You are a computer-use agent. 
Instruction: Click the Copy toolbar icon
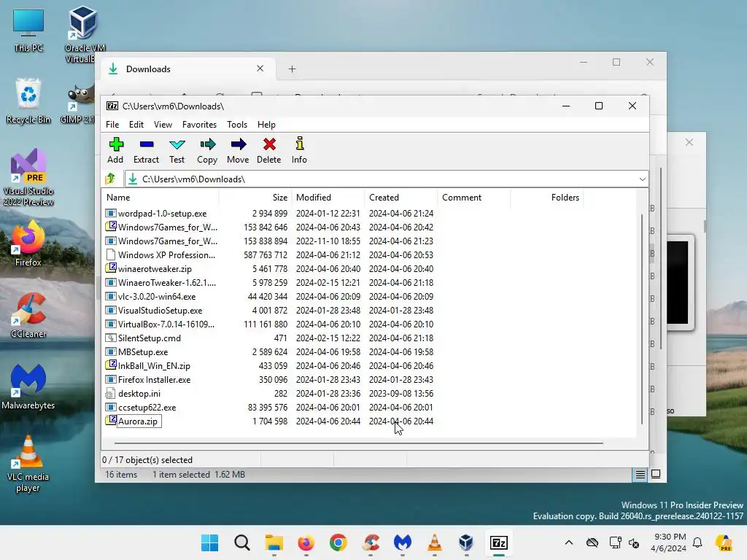pos(207,150)
